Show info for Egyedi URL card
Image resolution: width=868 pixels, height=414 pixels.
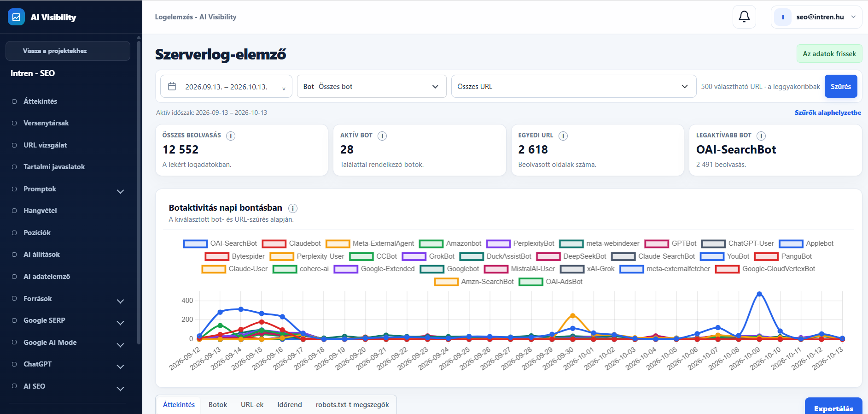[x=563, y=136]
